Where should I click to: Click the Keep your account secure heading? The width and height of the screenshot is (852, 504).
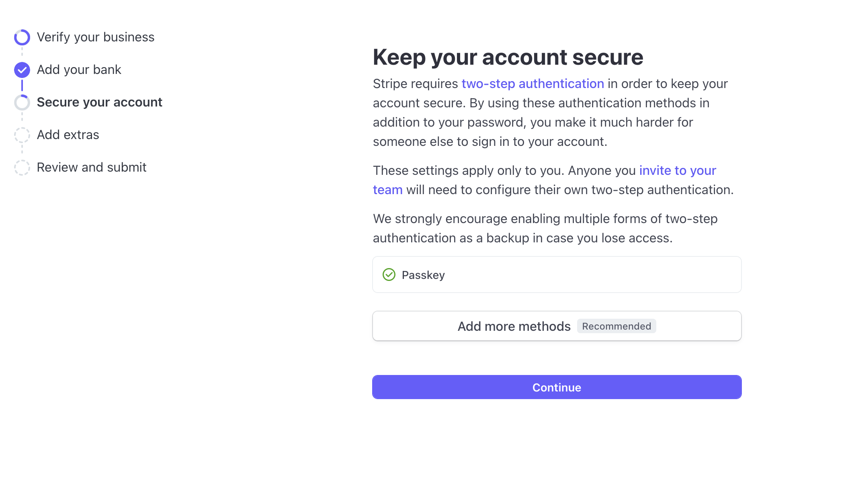point(508,57)
